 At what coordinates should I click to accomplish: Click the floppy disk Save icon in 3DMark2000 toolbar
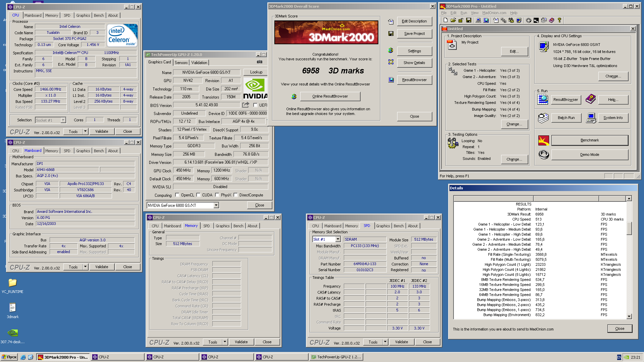[x=469, y=20]
